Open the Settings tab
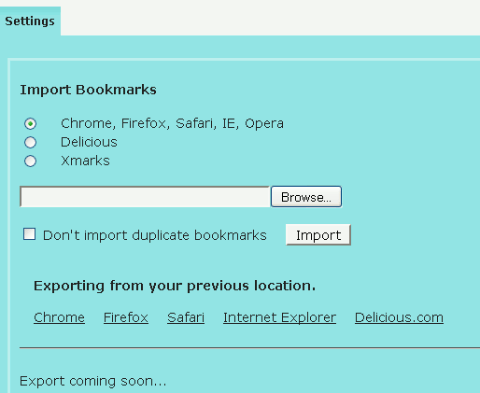 tap(30, 21)
